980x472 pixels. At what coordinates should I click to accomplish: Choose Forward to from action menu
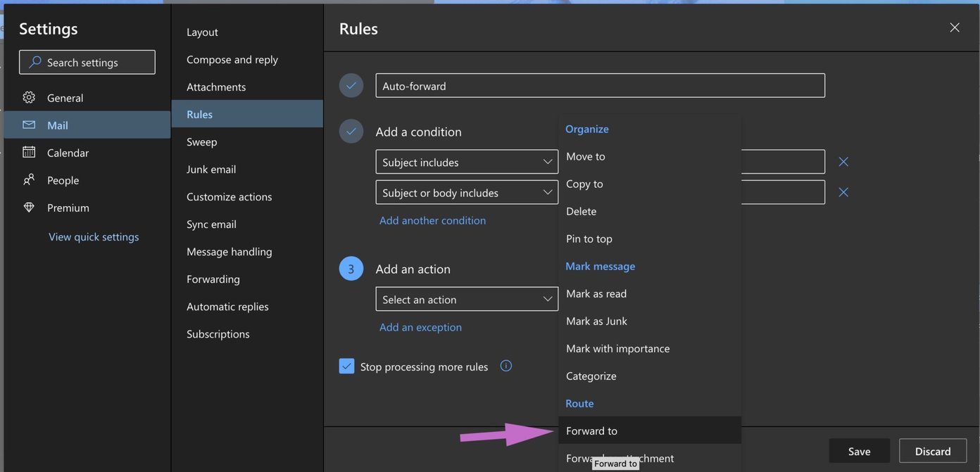click(x=650, y=430)
